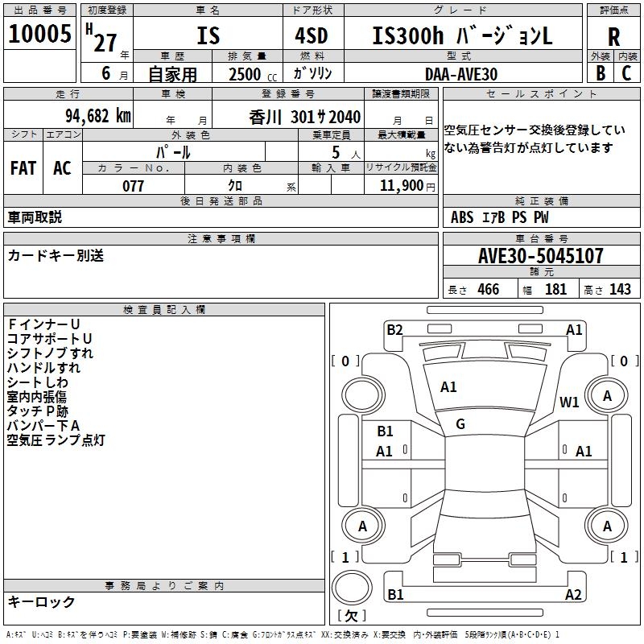The height and width of the screenshot is (644, 644).
Task: Click the color number 077 field
Action: click(133, 186)
